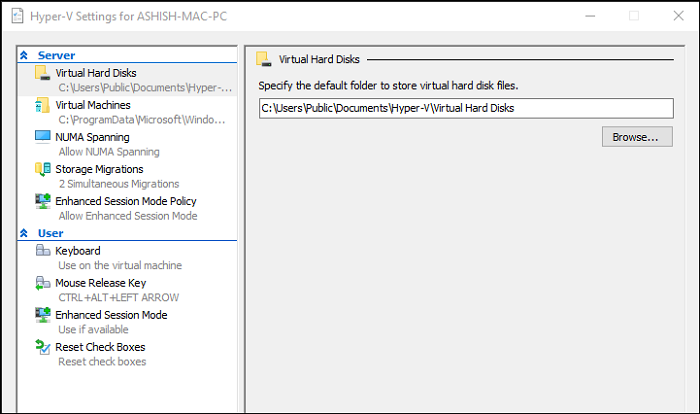
Task: Click the Use if available subtitle text
Action: (93, 330)
